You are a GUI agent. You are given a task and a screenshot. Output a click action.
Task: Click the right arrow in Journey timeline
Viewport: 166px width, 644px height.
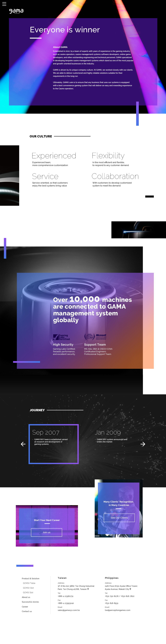143,444
